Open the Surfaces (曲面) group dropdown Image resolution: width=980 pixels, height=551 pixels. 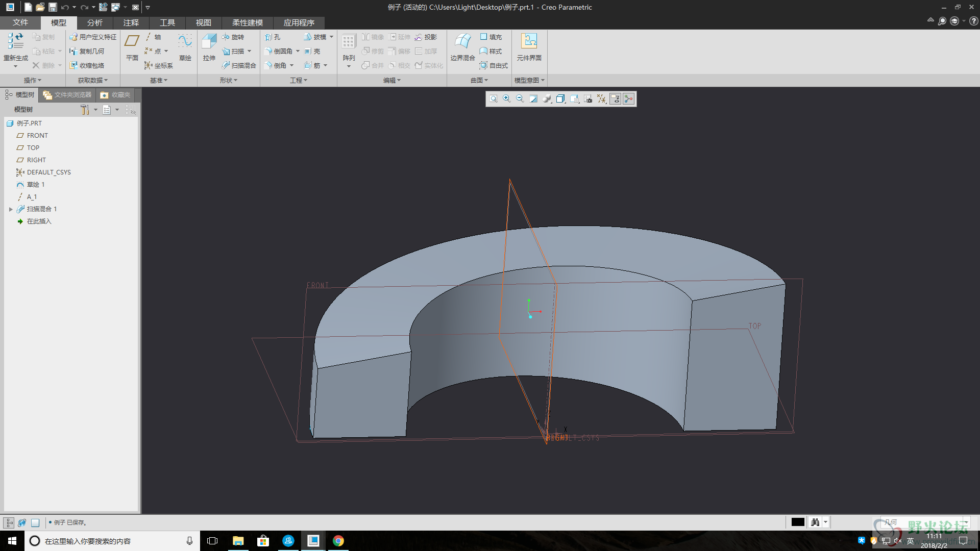479,80
